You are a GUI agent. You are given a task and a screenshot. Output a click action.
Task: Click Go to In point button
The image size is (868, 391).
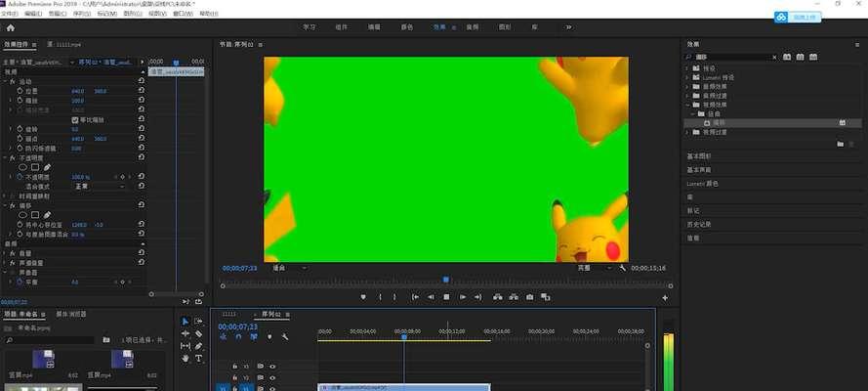click(415, 297)
